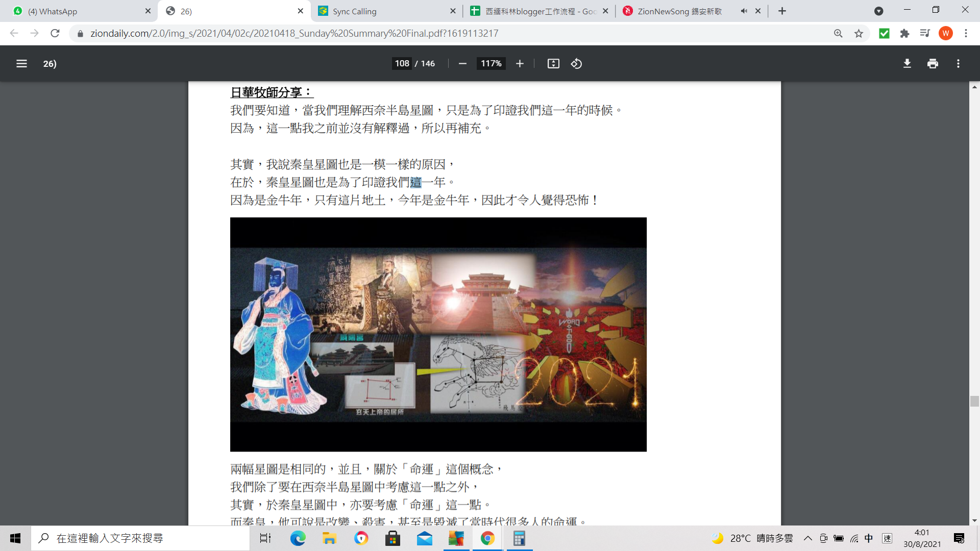Screen dimensions: 980x551
Task: Click the green checkmark extension icon
Action: pos(884,33)
